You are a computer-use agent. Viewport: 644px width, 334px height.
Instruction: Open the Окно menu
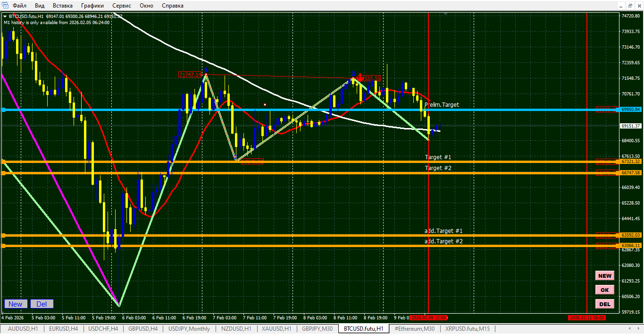(x=146, y=6)
